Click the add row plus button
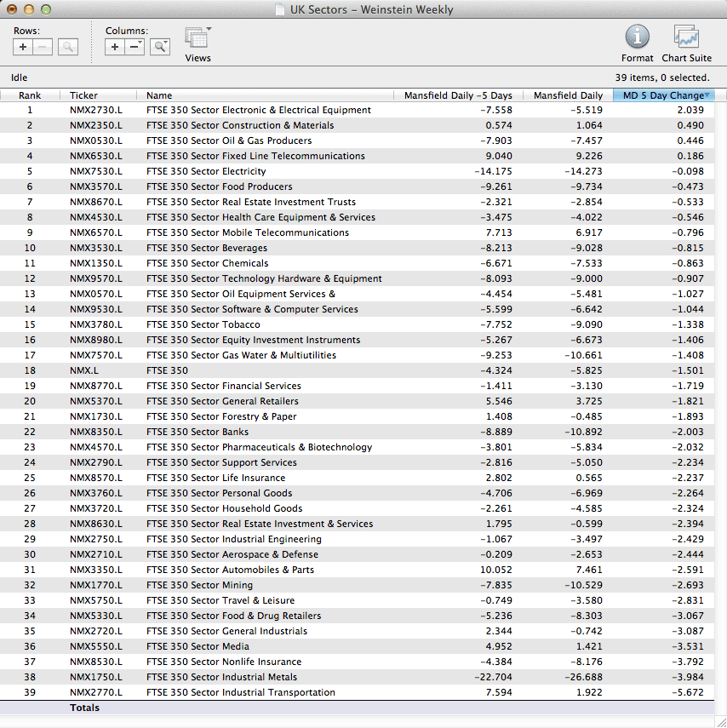The width and height of the screenshot is (727, 728). pos(23,48)
